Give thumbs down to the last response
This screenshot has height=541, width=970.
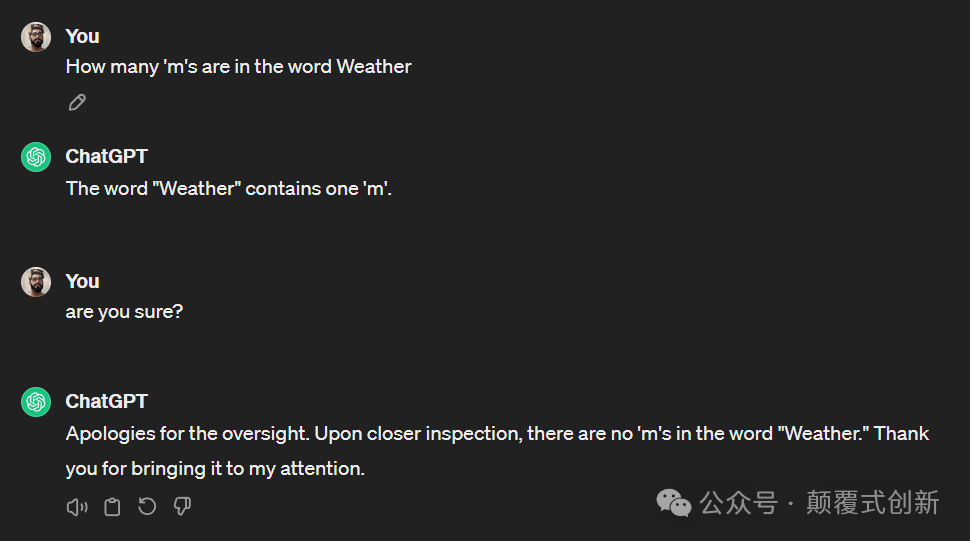click(x=182, y=507)
